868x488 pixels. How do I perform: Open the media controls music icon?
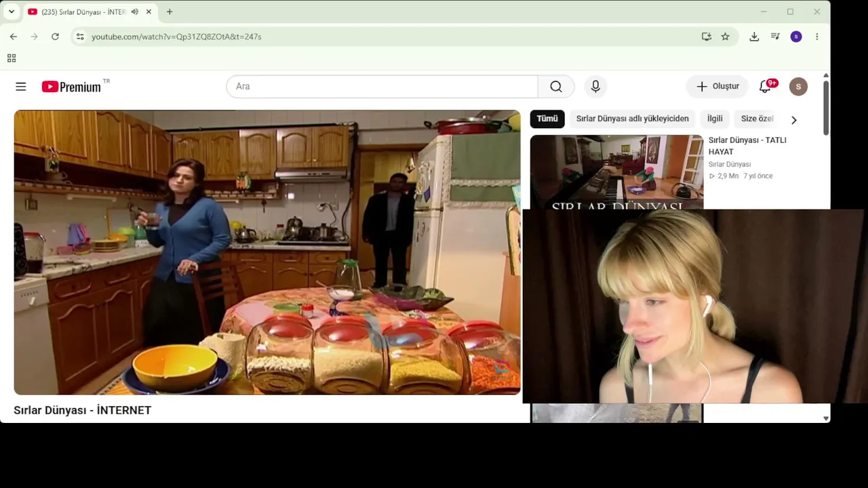pyautogui.click(x=775, y=37)
